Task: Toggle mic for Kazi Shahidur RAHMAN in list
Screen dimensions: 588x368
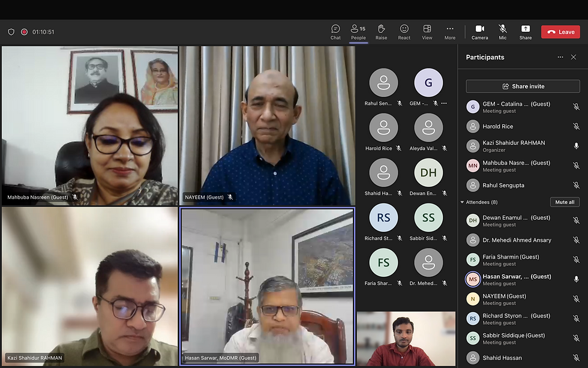Action: 576,146
